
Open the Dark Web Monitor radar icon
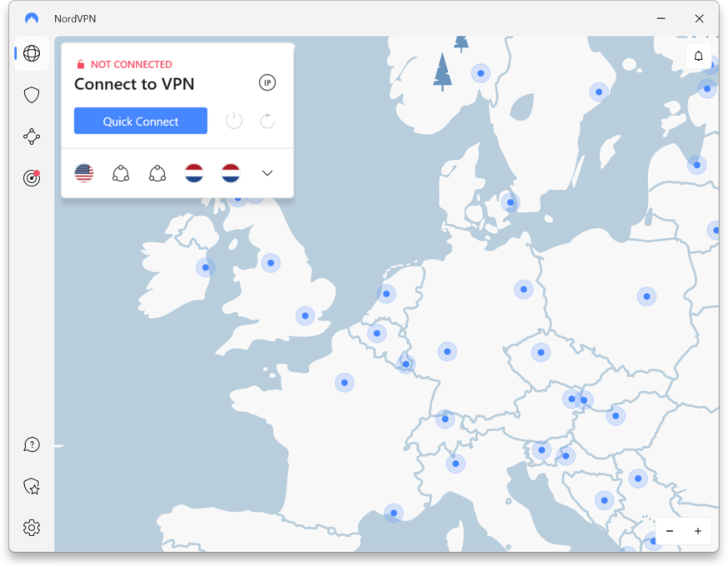[32, 177]
